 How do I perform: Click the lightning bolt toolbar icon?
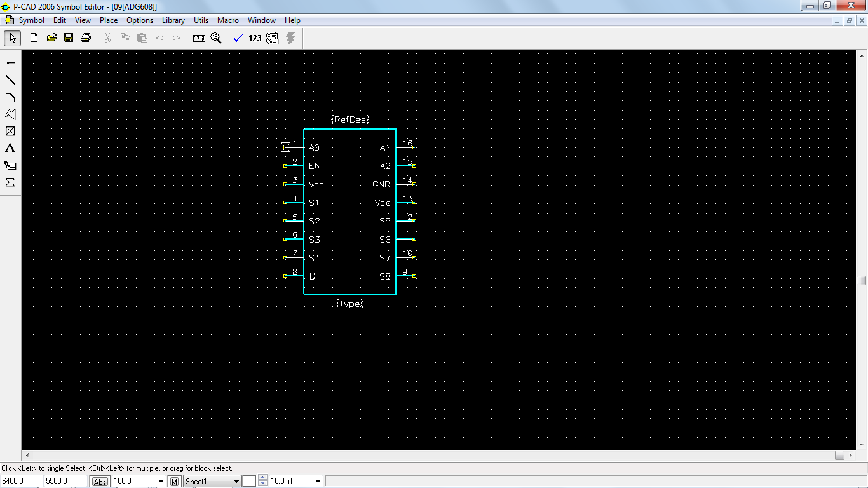pyautogui.click(x=290, y=38)
